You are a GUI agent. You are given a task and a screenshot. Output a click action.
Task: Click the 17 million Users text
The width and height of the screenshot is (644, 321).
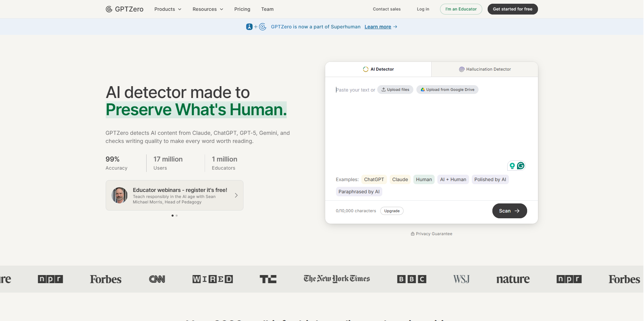pos(168,163)
